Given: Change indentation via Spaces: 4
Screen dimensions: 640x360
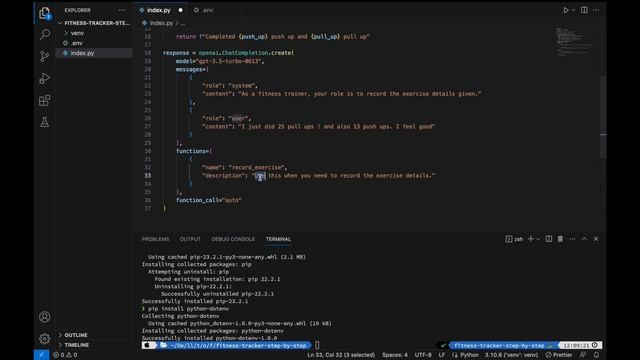Looking at the screenshot, I should 395,355.
